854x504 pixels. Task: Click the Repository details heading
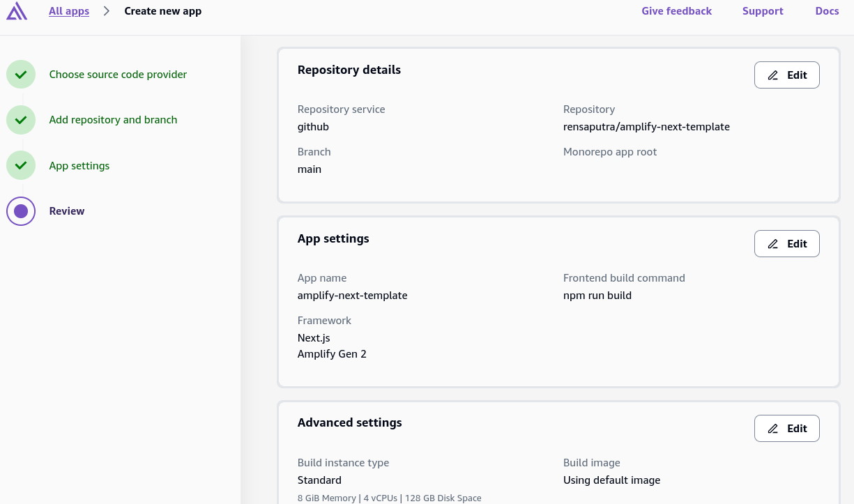tap(349, 70)
